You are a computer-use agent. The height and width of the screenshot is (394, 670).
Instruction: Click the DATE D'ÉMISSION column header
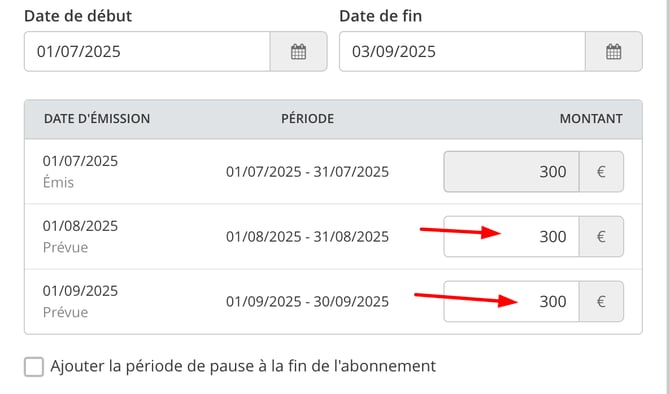click(x=97, y=119)
